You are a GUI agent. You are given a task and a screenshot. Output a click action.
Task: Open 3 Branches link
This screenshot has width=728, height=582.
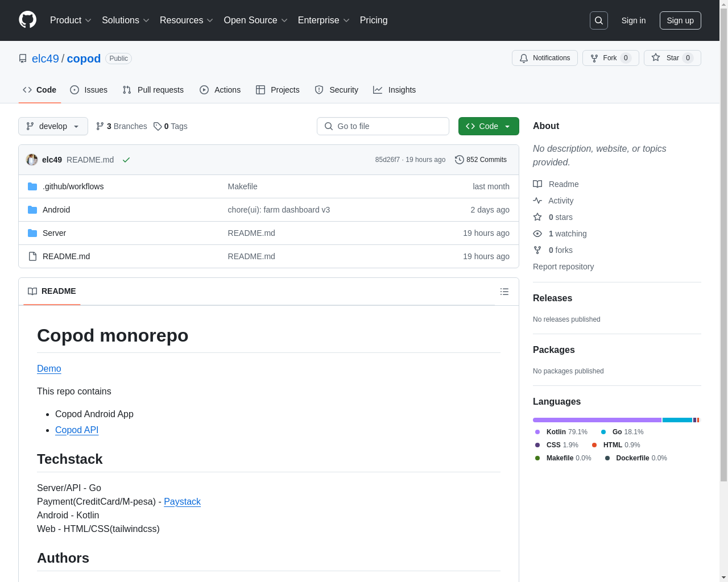122,126
